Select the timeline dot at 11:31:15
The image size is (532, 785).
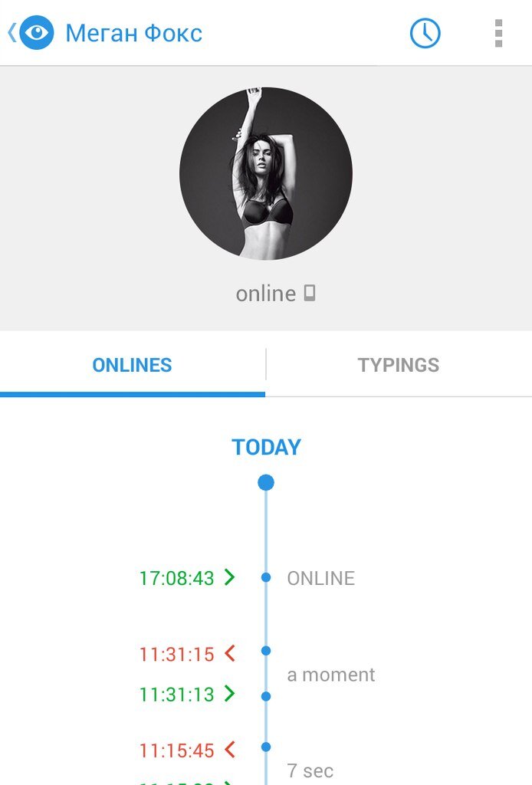pos(266,650)
